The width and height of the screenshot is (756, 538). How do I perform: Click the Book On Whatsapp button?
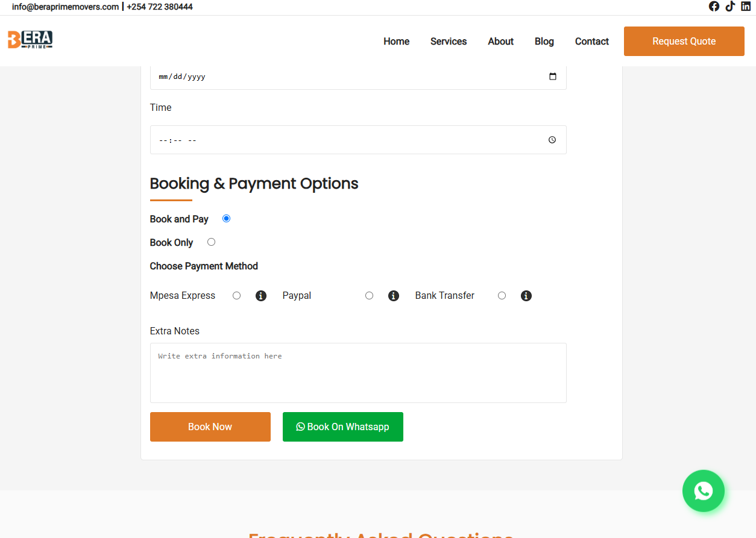point(342,427)
